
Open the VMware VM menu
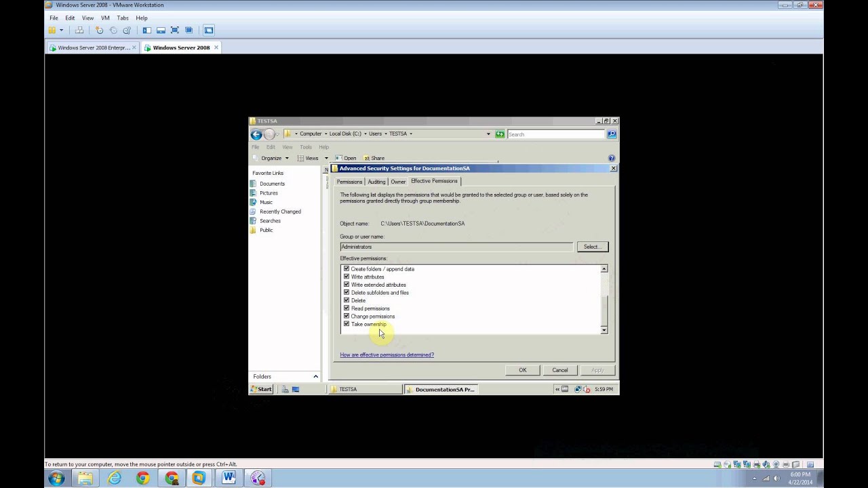click(105, 18)
